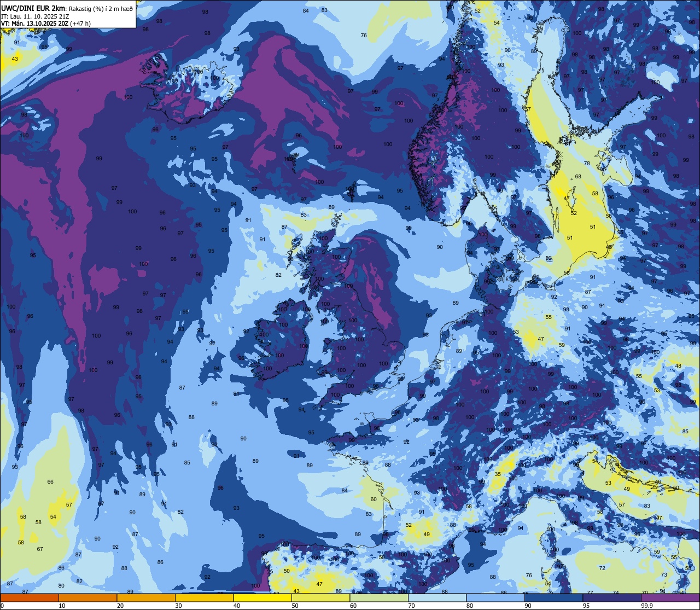Click the 90–95% medium blue legend swatch
The image size is (700, 610).
553,598
